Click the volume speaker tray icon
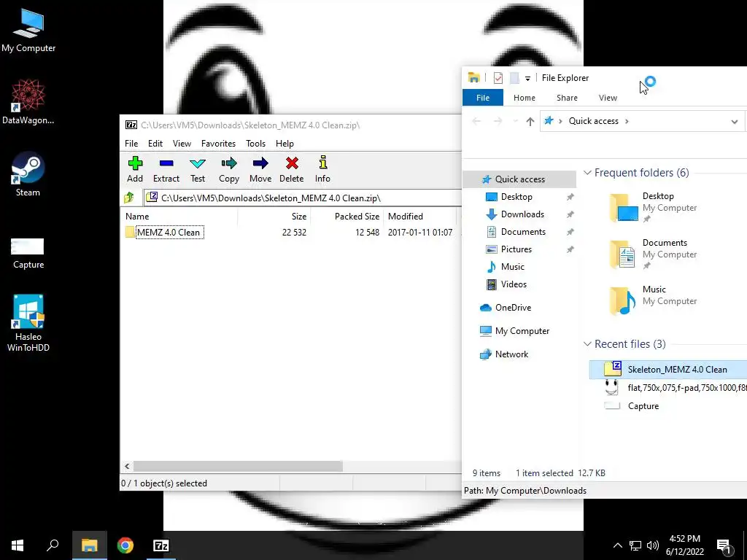The width and height of the screenshot is (747, 560). 653,545
